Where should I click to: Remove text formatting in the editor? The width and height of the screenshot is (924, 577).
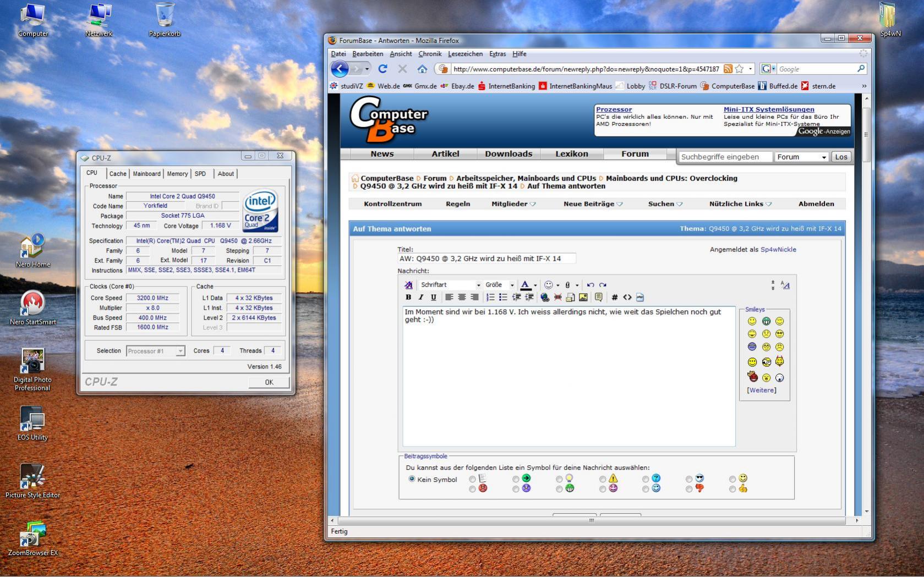tap(408, 285)
